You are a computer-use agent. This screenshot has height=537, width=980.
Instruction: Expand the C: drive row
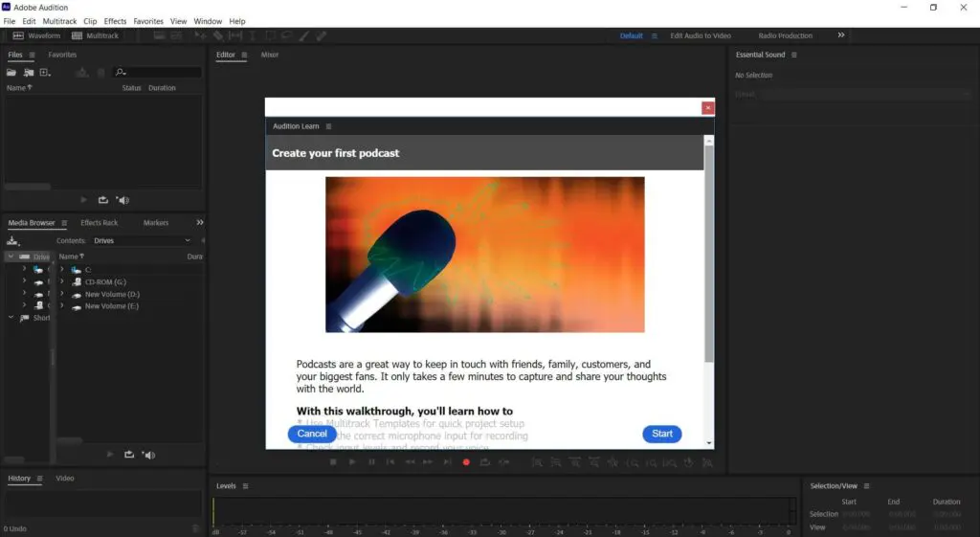(x=62, y=269)
